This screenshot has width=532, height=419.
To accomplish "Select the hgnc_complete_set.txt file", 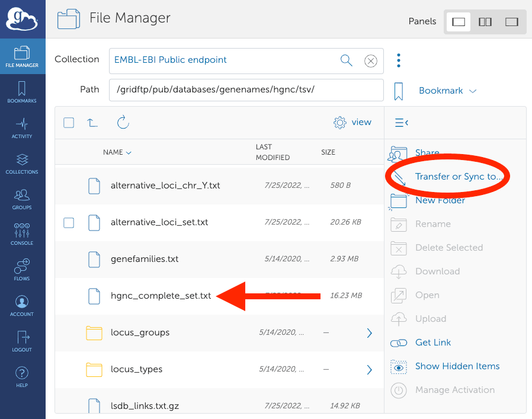I will tap(161, 296).
